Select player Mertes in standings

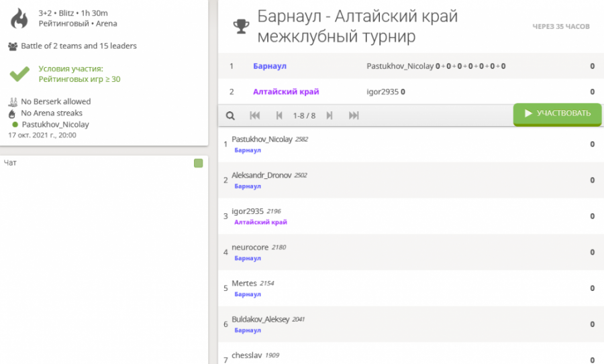point(244,284)
